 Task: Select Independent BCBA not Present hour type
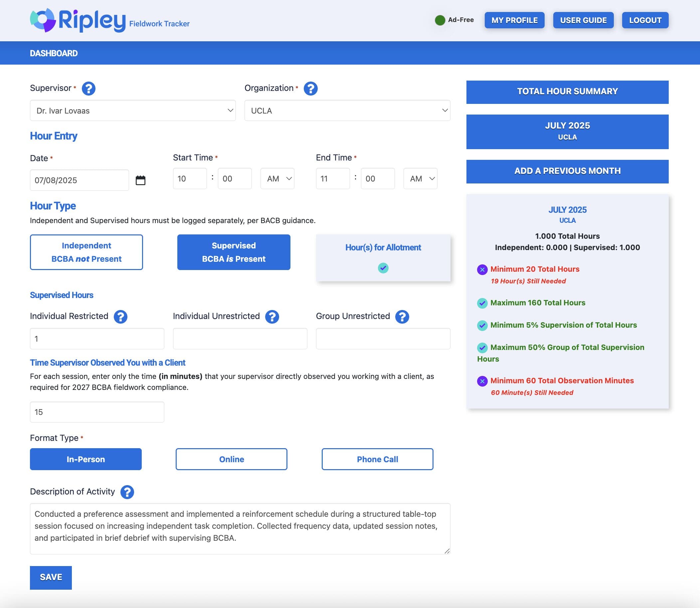pos(87,252)
